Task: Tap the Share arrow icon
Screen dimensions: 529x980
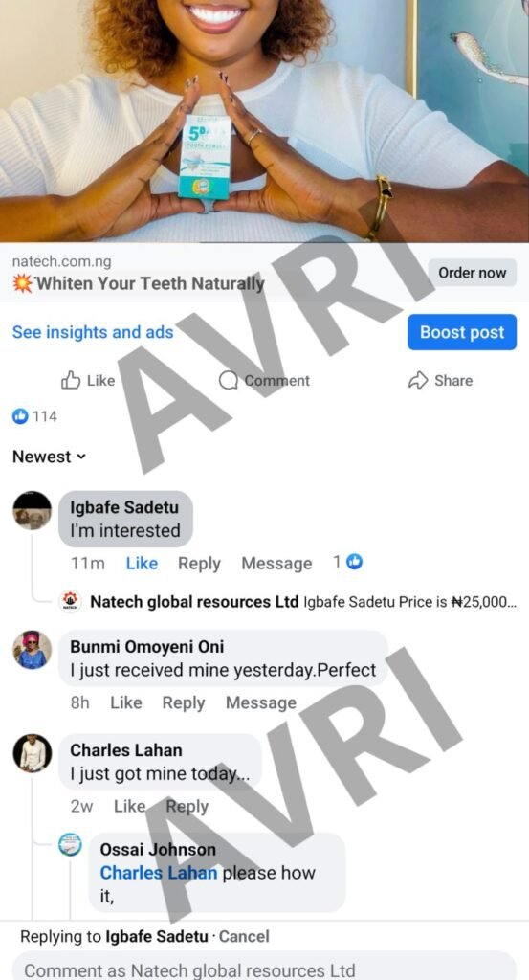Action: tap(418, 380)
